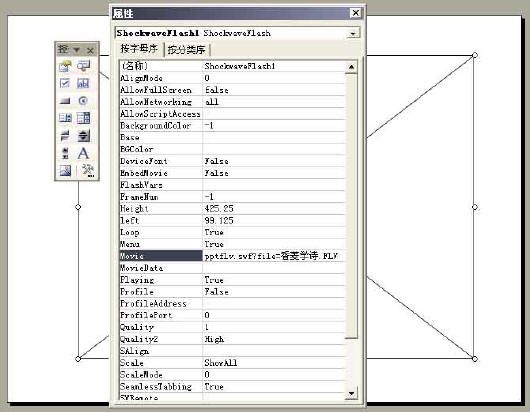Switch to the 按分类序 tab
Image resolution: width=530 pixels, height=412 pixels.
coord(187,50)
